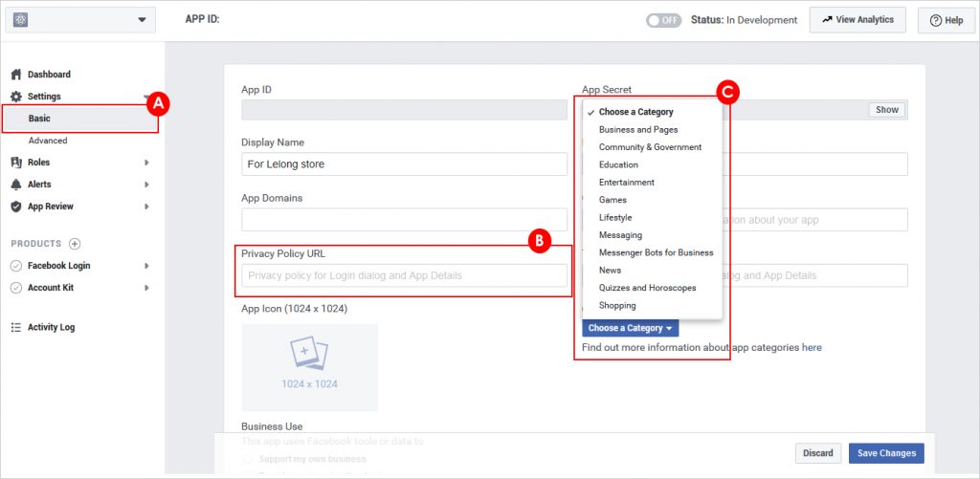Viewport: 980px width, 479px height.
Task: Edit the Display Name field
Action: [x=405, y=164]
